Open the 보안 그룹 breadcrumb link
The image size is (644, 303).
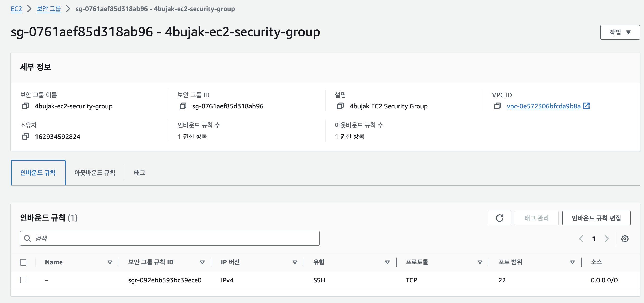point(49,9)
